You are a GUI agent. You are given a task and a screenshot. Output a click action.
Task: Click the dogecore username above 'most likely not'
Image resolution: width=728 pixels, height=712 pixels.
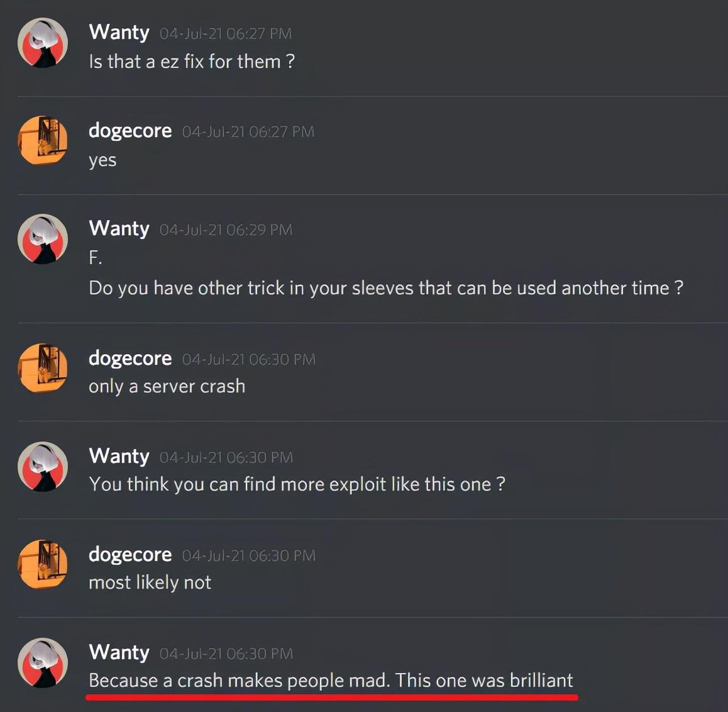point(130,555)
